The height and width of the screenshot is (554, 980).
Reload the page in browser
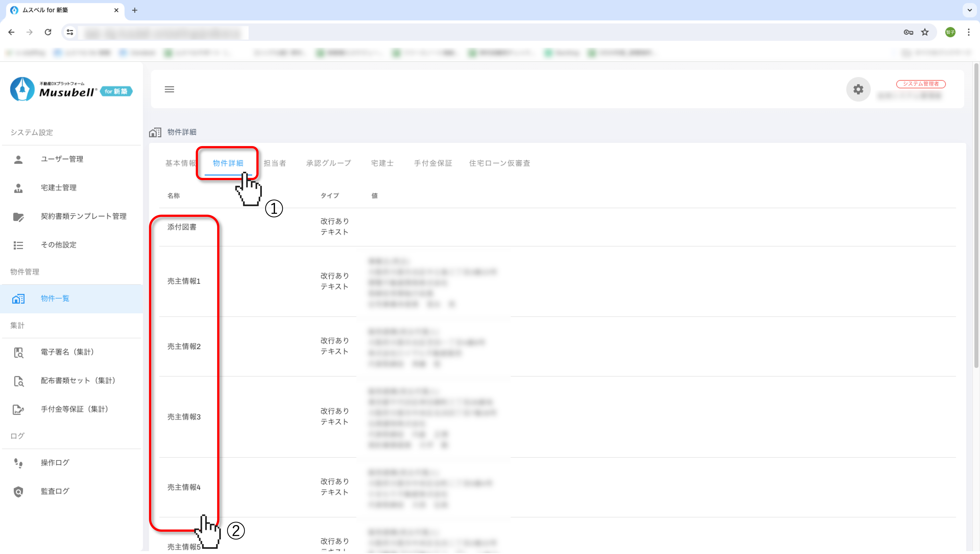[x=48, y=32]
